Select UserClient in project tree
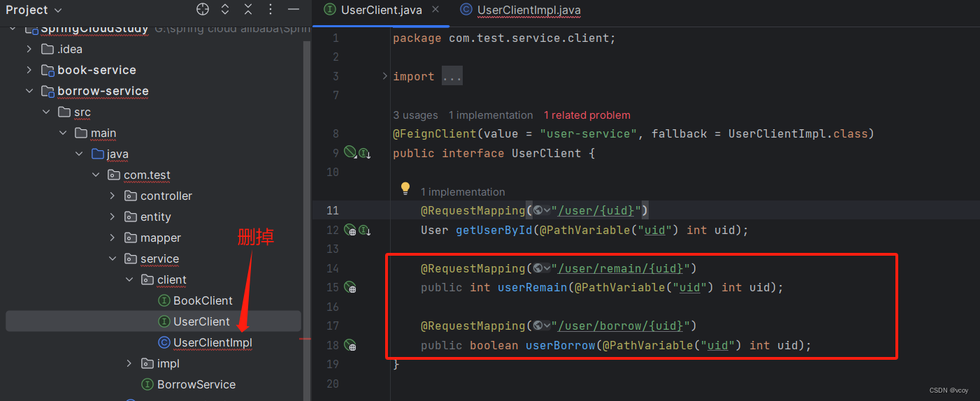The height and width of the screenshot is (401, 980). [x=153, y=321]
